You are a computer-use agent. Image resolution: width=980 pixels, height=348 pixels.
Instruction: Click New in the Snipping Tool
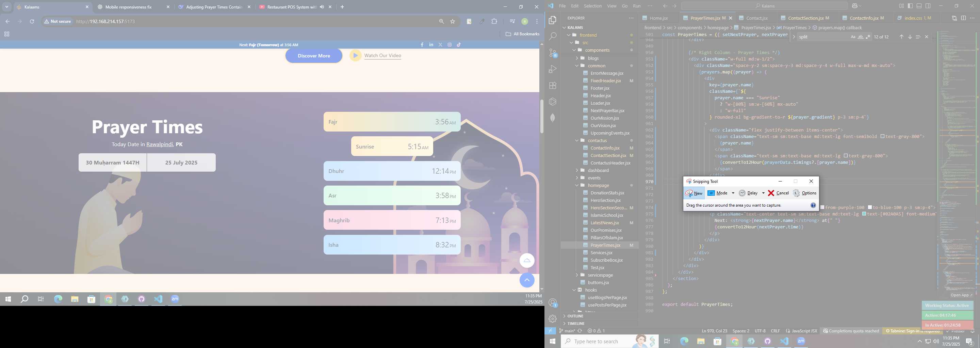(x=694, y=193)
